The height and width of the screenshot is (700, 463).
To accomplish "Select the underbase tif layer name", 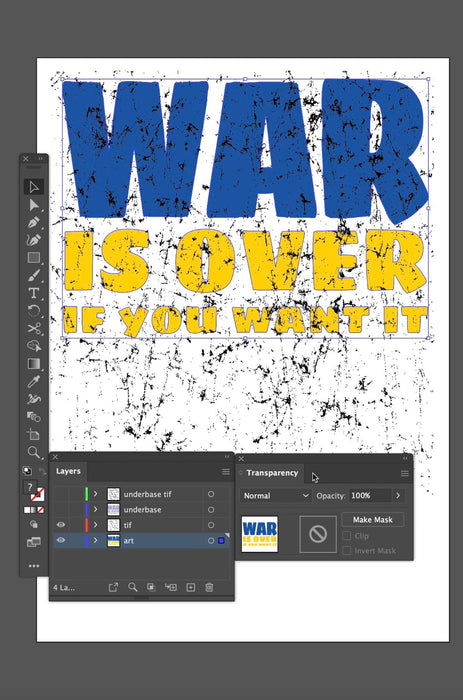I will click(x=147, y=494).
